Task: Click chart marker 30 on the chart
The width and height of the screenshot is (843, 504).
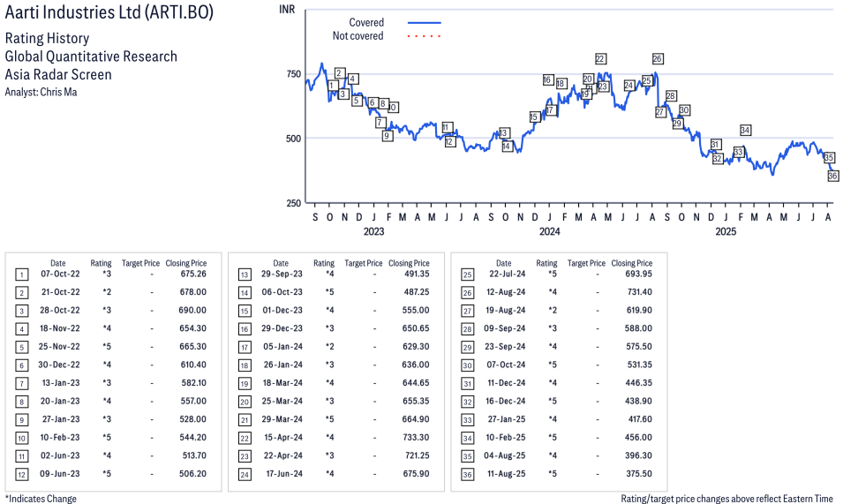Action: coord(684,110)
